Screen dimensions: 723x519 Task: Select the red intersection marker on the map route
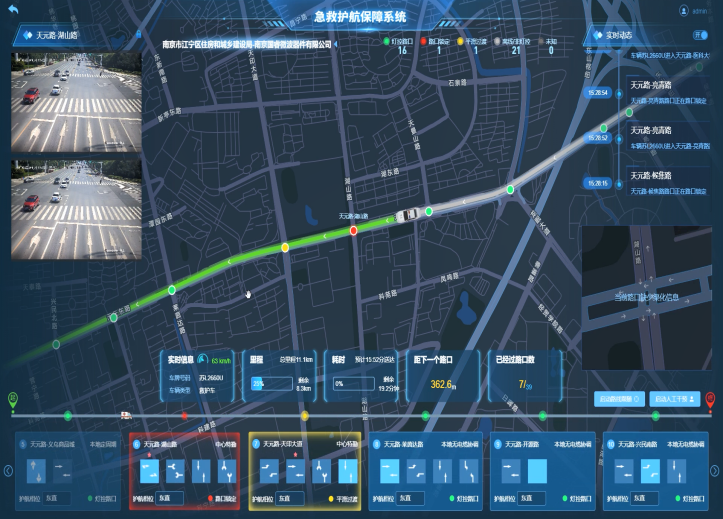[x=353, y=230]
